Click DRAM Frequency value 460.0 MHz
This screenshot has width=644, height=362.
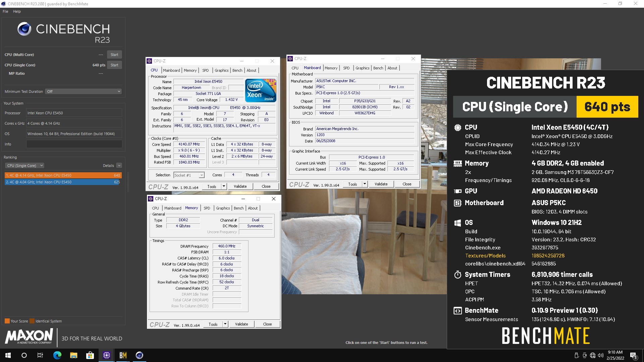227,246
